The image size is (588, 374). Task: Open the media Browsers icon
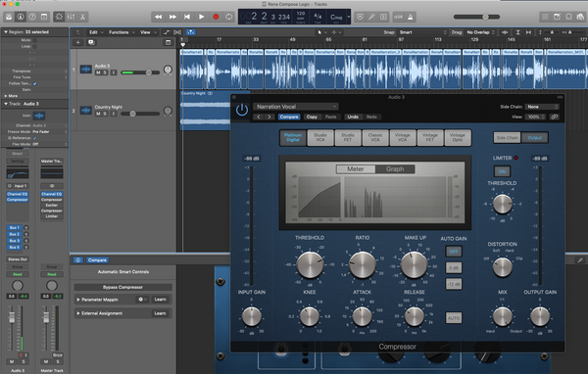580,17
